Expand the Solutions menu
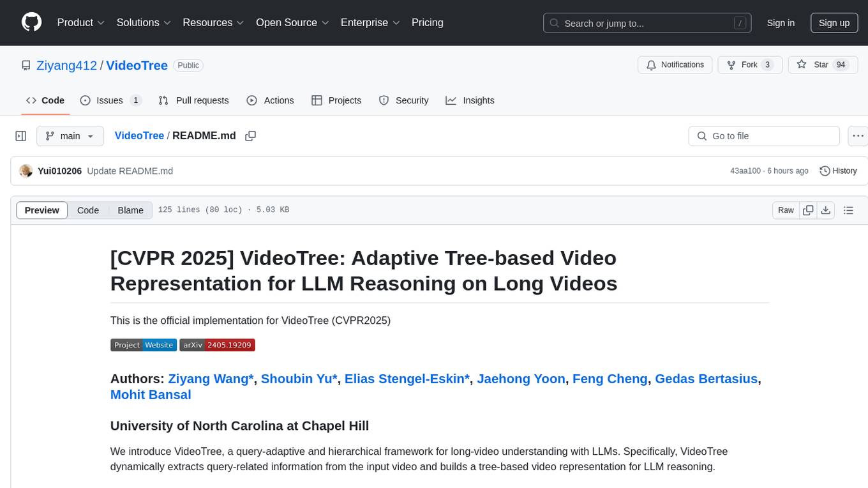The image size is (868, 488). (x=144, y=22)
